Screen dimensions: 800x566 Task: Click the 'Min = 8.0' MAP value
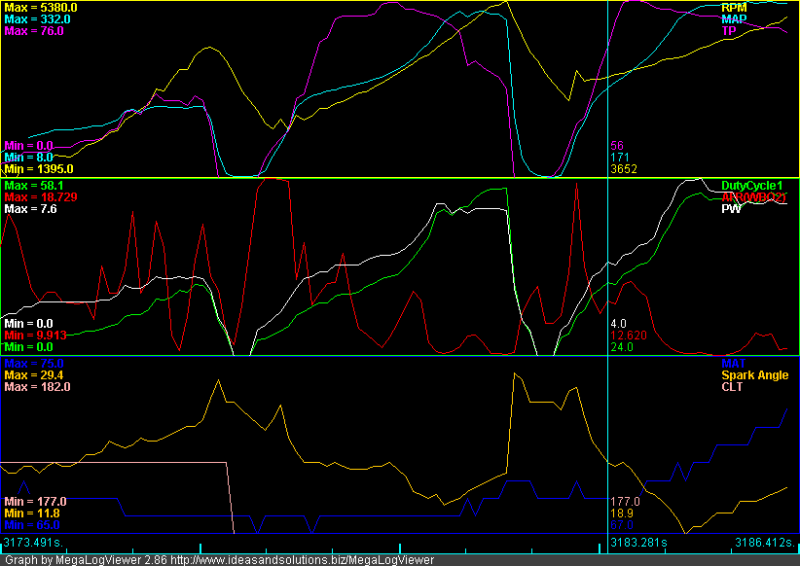29,157
